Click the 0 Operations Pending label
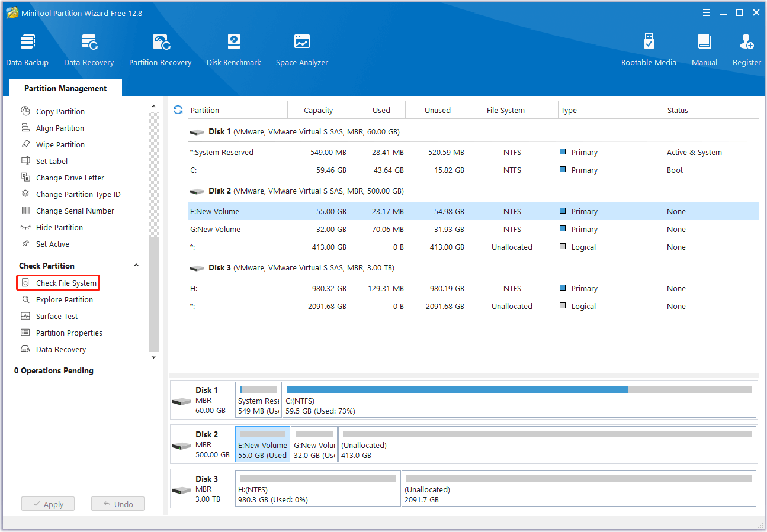Image resolution: width=767 pixels, height=532 pixels. (x=54, y=370)
